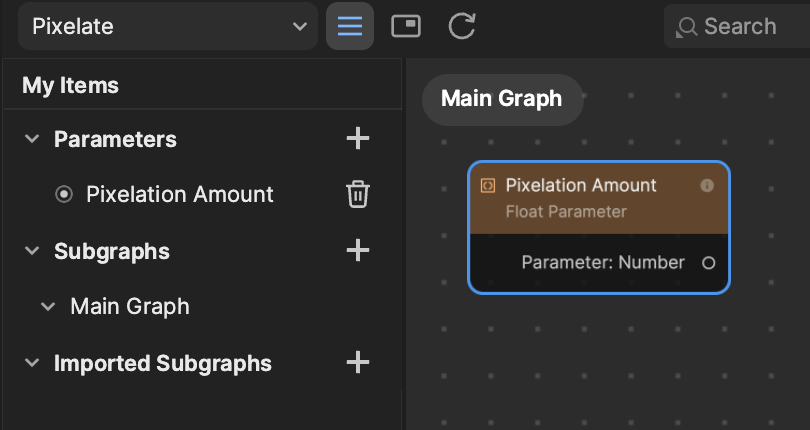The width and height of the screenshot is (810, 430).
Task: Select Pixelation Amount in parameters list
Action: (180, 194)
